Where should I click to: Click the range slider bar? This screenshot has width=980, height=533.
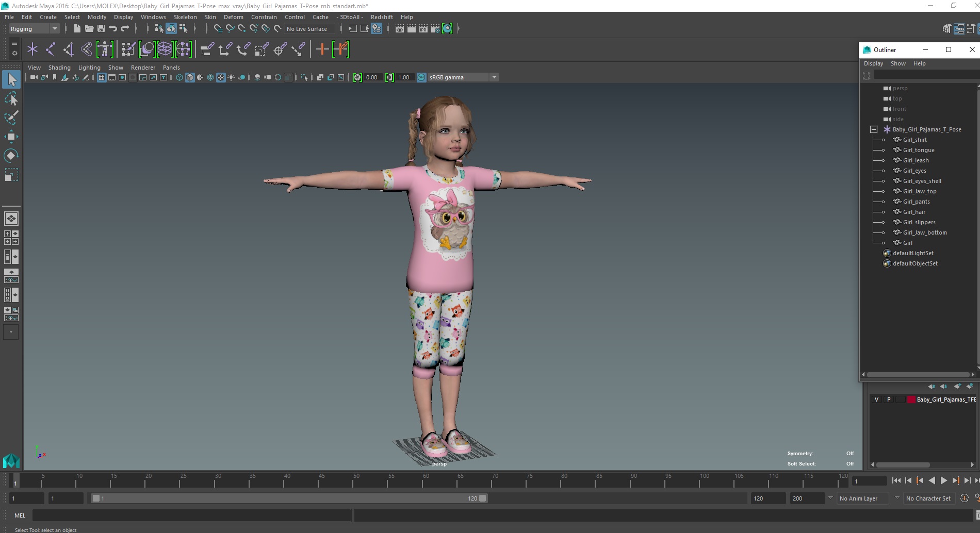289,498
